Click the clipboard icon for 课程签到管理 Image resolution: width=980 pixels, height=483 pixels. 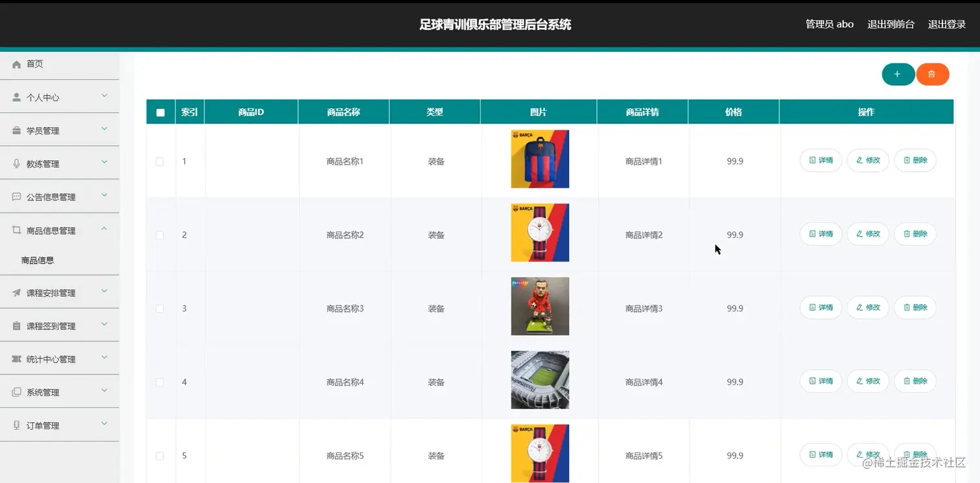pyautogui.click(x=17, y=325)
